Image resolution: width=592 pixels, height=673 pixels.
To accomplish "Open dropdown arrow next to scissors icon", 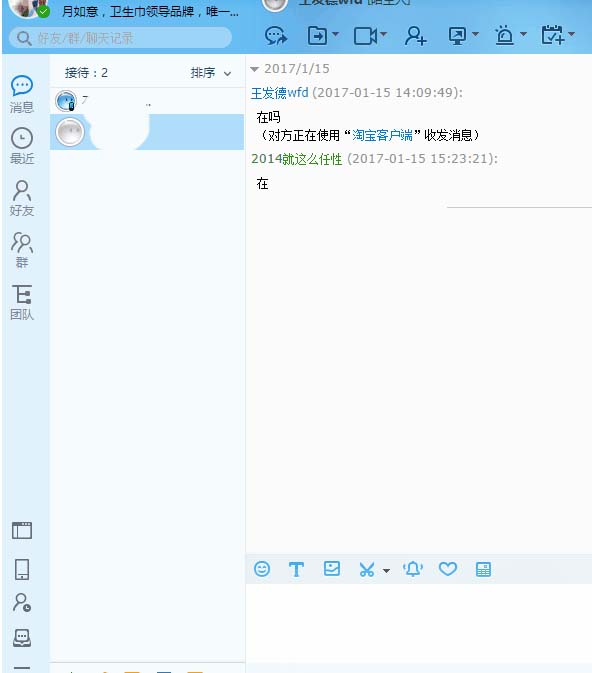I will pyautogui.click(x=386, y=571).
